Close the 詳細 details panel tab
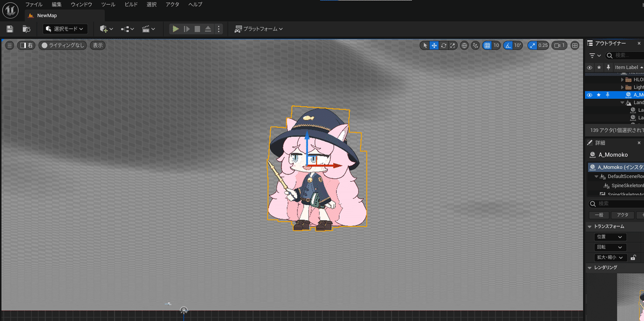Image resolution: width=644 pixels, height=321 pixels. point(639,143)
